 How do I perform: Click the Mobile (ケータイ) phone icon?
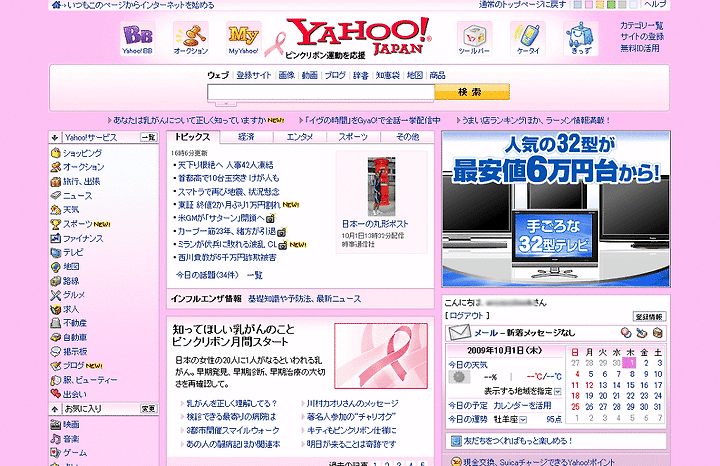tap(528, 39)
